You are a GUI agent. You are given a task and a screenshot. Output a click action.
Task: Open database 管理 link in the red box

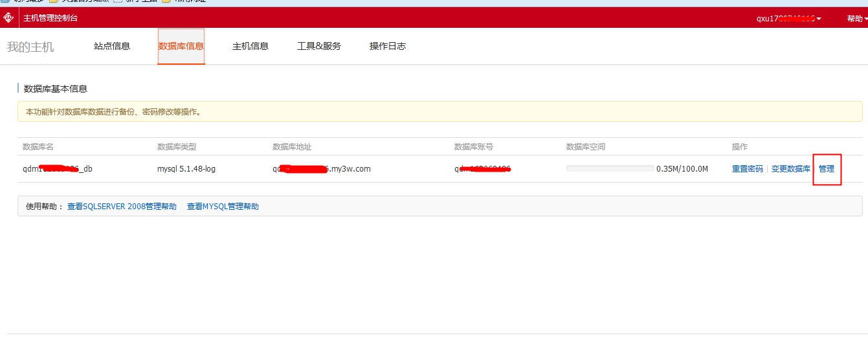(x=827, y=169)
